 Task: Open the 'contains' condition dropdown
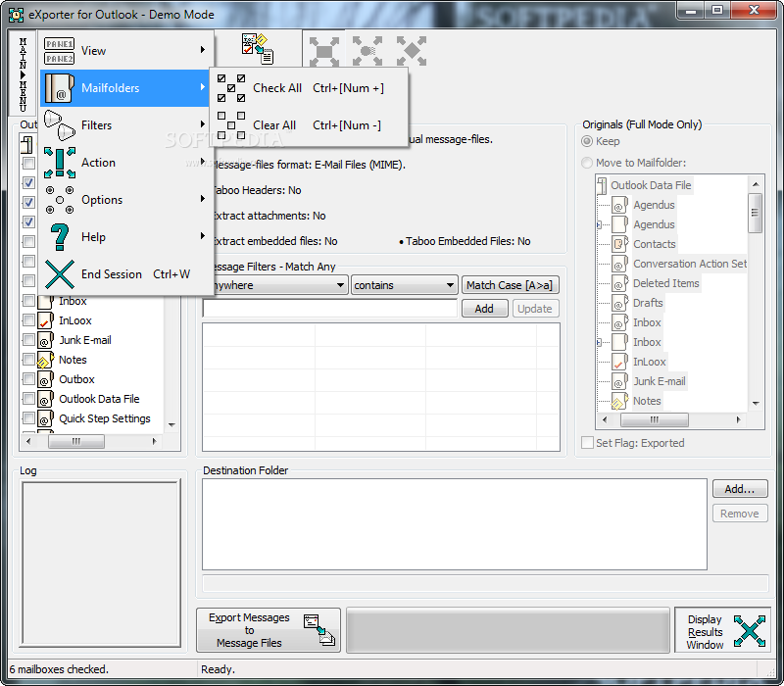(x=450, y=285)
